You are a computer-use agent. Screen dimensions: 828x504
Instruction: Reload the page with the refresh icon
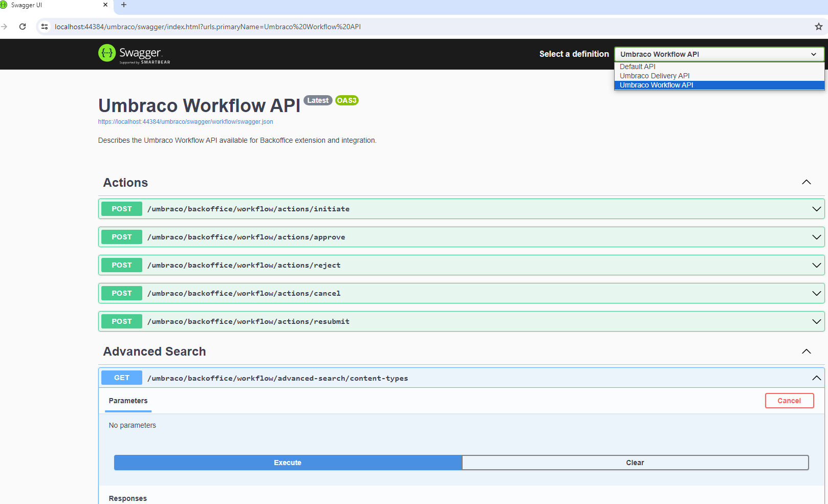point(23,27)
